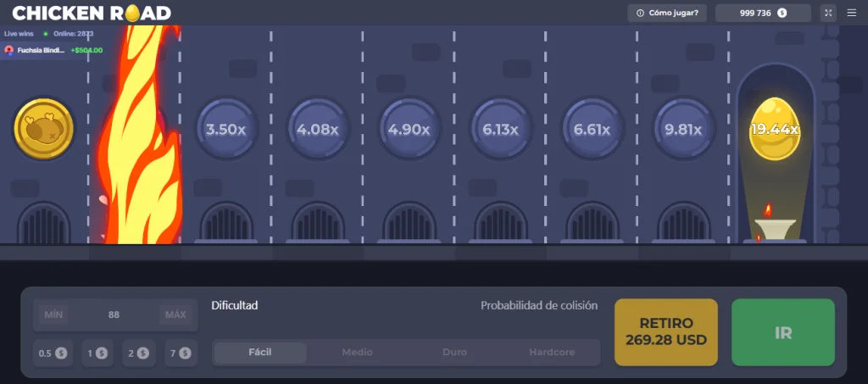Select the 4.08x multiplier manhole
The height and width of the screenshot is (384, 868).
tap(318, 130)
